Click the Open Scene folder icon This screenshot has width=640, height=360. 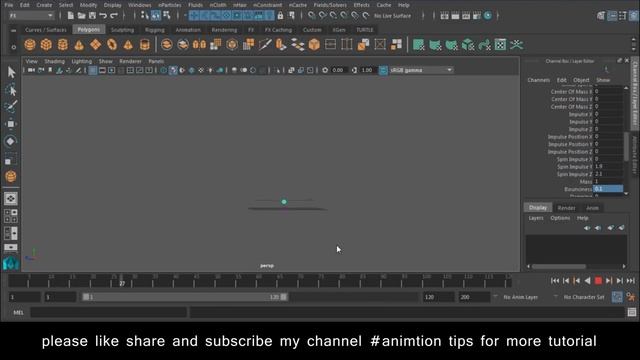pos(82,16)
